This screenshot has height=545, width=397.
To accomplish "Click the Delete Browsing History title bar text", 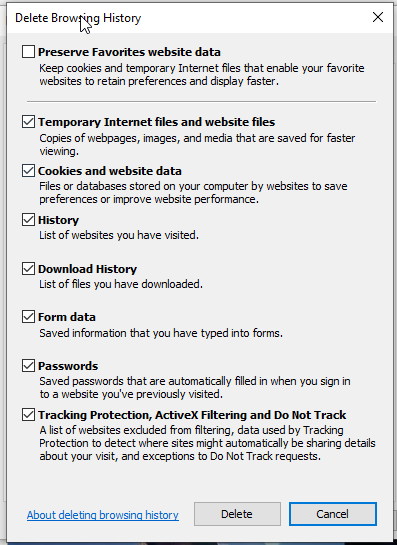I will pos(78,18).
